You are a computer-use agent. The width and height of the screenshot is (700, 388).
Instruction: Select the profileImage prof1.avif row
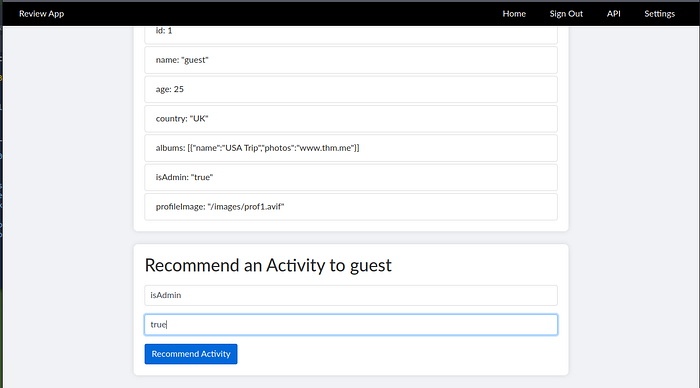pos(351,207)
